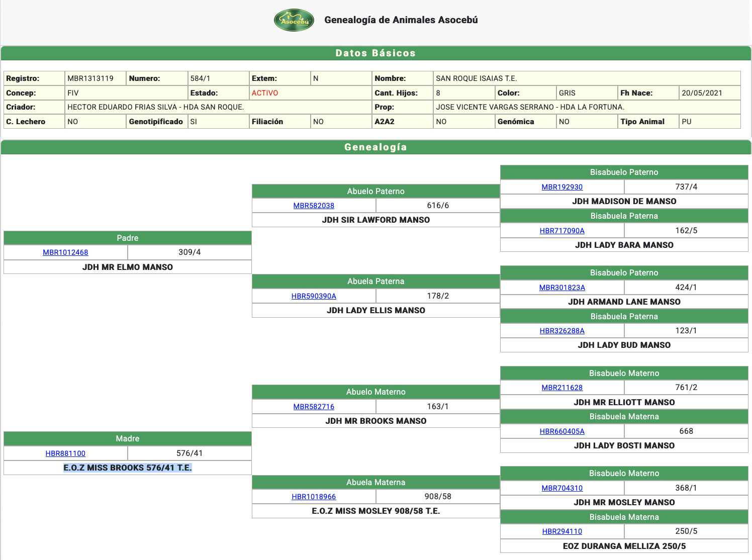Viewport: 752px width, 560px height.
Task: Open JDH Lady Bara link HBR717090A
Action: coord(562,231)
